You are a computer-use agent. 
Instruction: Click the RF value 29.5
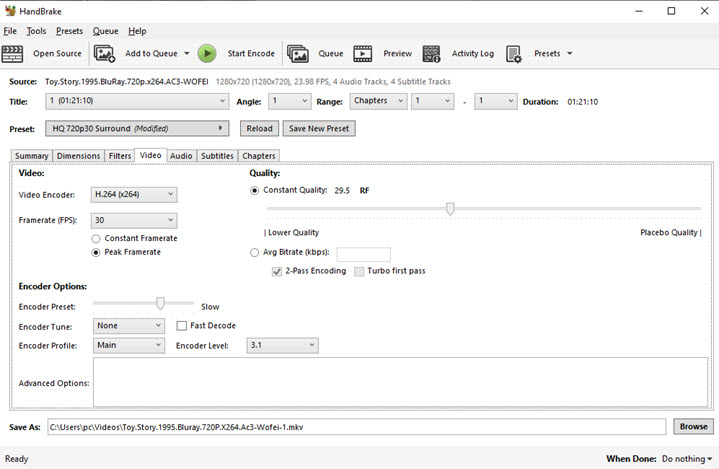click(x=342, y=191)
